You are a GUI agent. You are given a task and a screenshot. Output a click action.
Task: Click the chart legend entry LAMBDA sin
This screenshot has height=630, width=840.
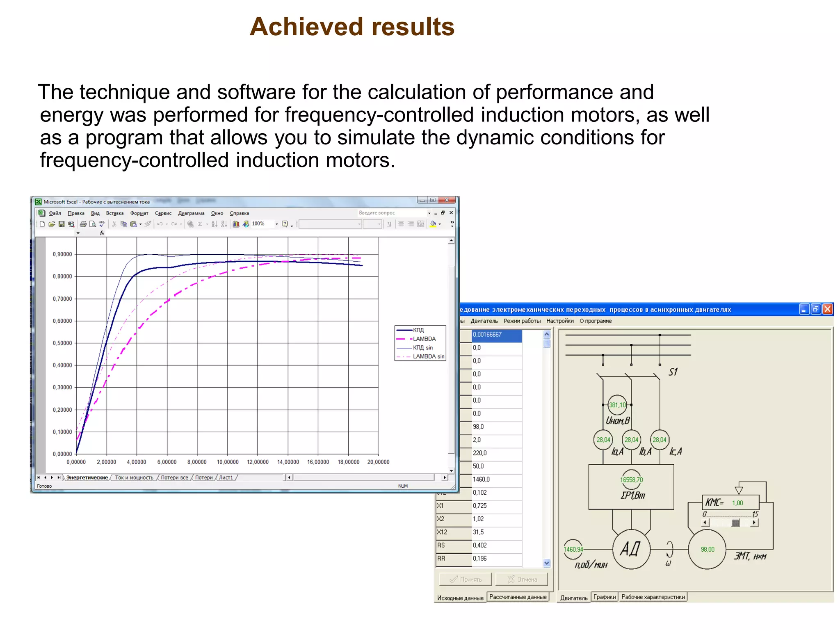pos(420,356)
